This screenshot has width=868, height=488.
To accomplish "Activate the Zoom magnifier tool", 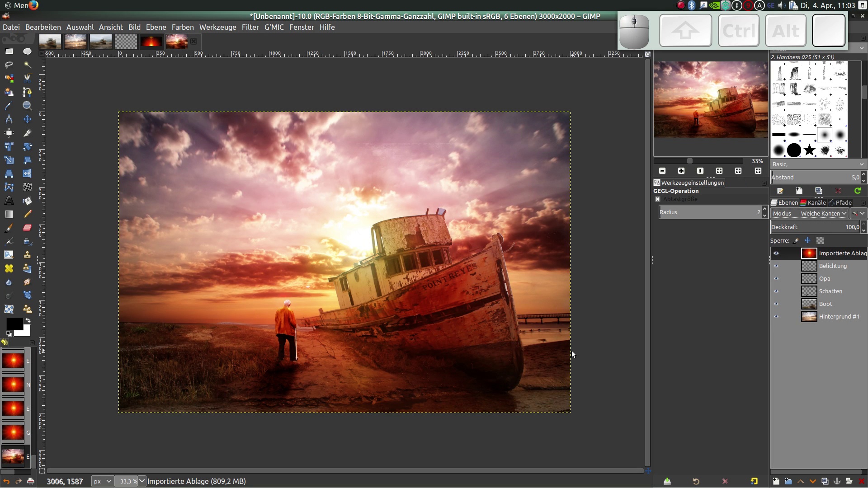I will [27, 106].
